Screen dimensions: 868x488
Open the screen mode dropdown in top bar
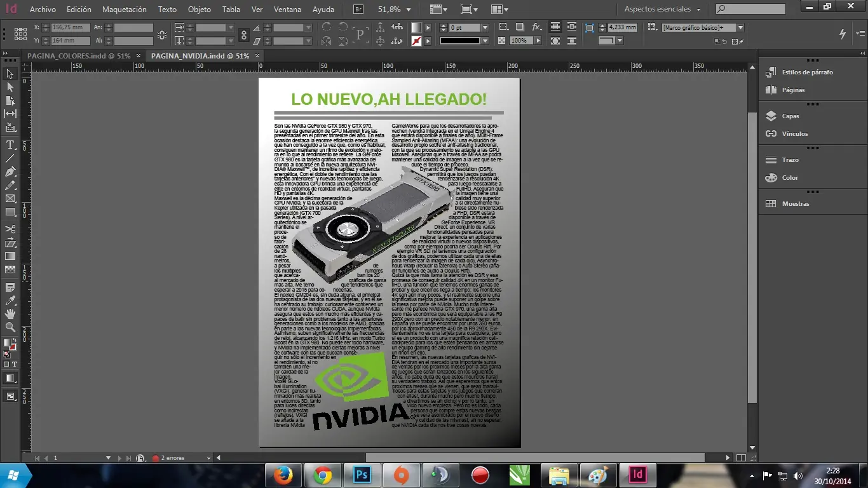[468, 10]
